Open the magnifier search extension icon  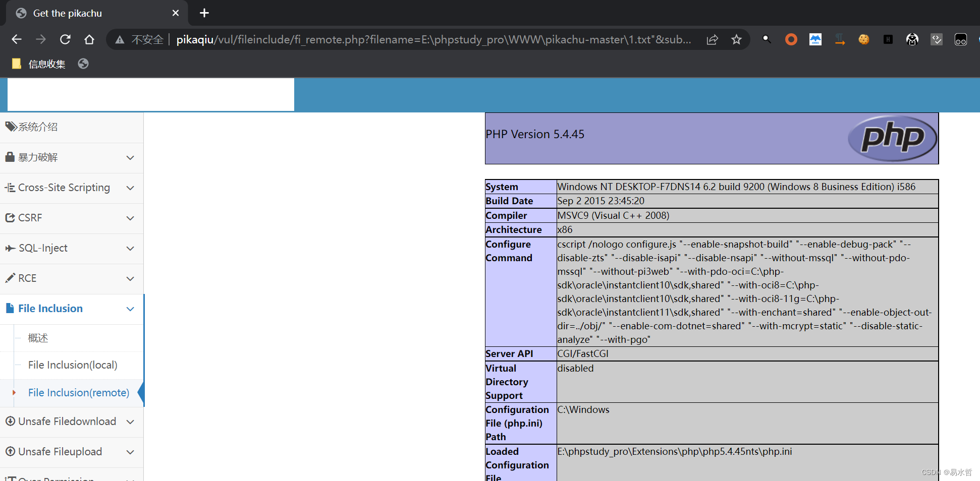click(x=767, y=39)
